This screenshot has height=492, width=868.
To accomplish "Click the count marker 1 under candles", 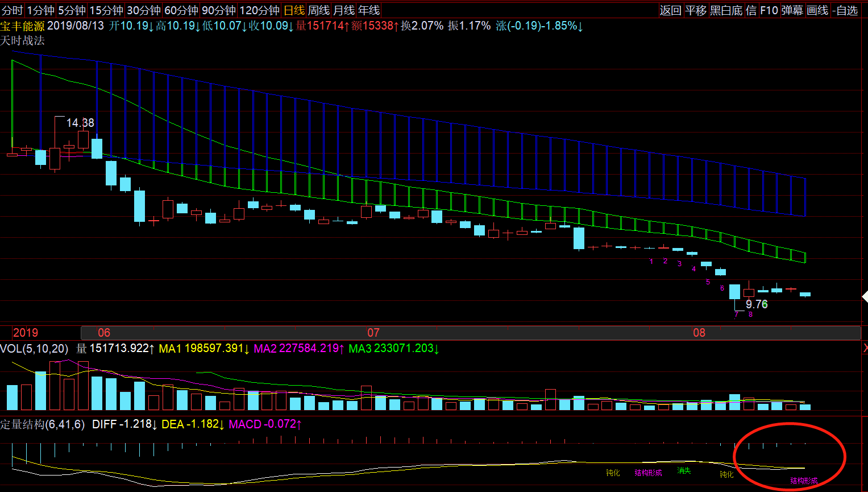I will (651, 261).
